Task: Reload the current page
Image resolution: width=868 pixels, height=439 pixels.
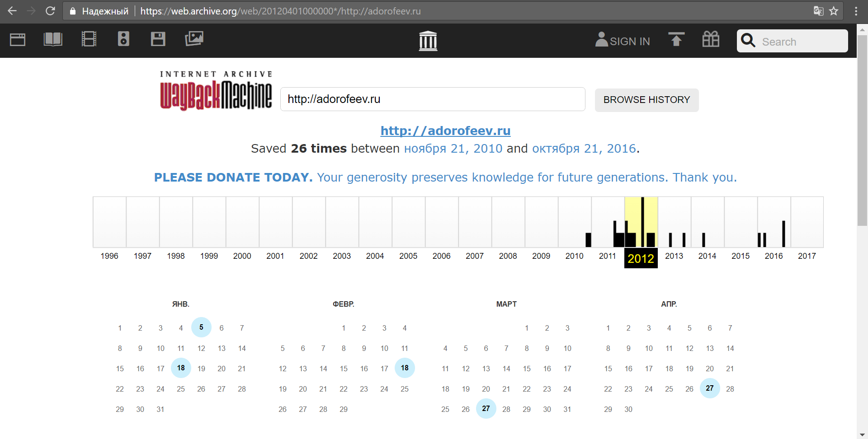Action: point(50,11)
